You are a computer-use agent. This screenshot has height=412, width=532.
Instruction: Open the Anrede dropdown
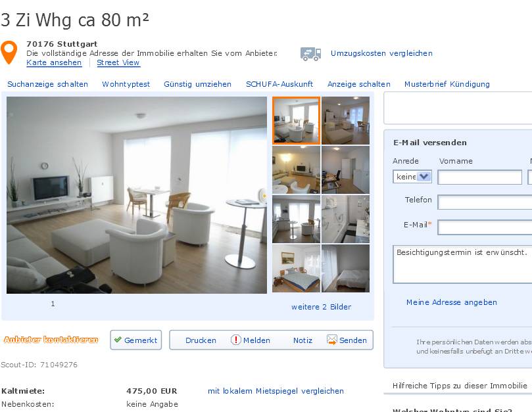(x=412, y=177)
